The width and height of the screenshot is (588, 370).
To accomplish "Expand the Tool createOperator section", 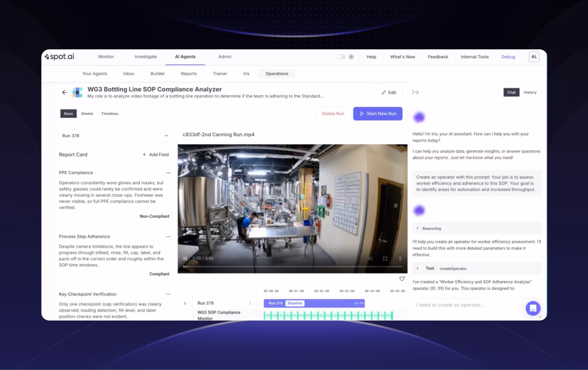I will point(477,268).
